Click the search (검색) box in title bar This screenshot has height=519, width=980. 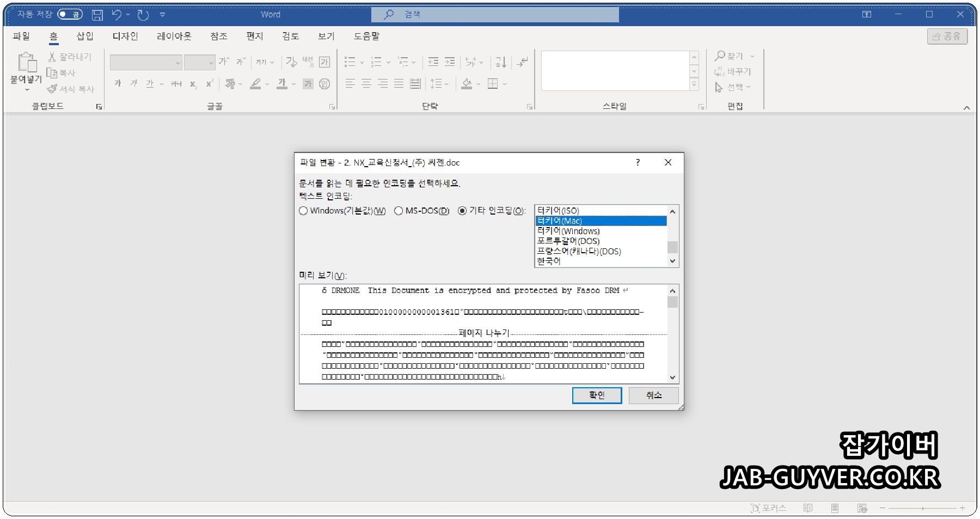(x=495, y=15)
